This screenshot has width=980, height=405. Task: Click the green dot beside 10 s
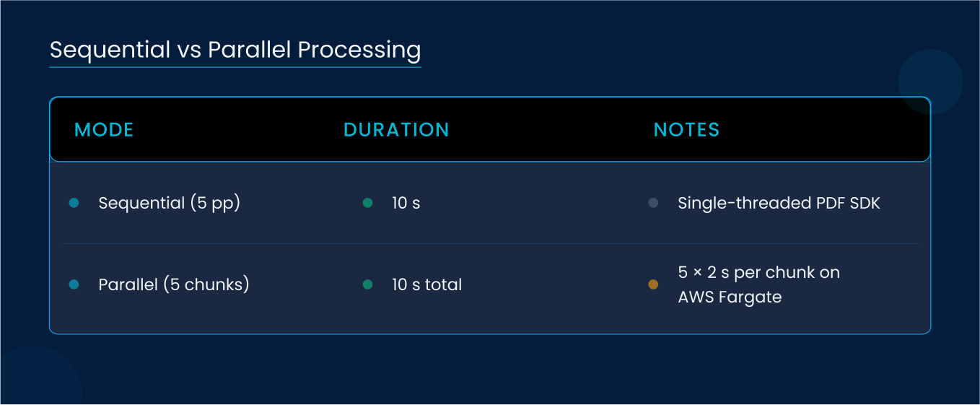coord(367,204)
